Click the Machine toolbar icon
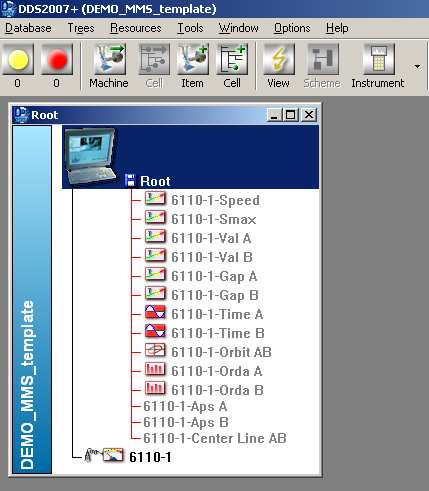This screenshot has width=429, height=491. pyautogui.click(x=110, y=59)
